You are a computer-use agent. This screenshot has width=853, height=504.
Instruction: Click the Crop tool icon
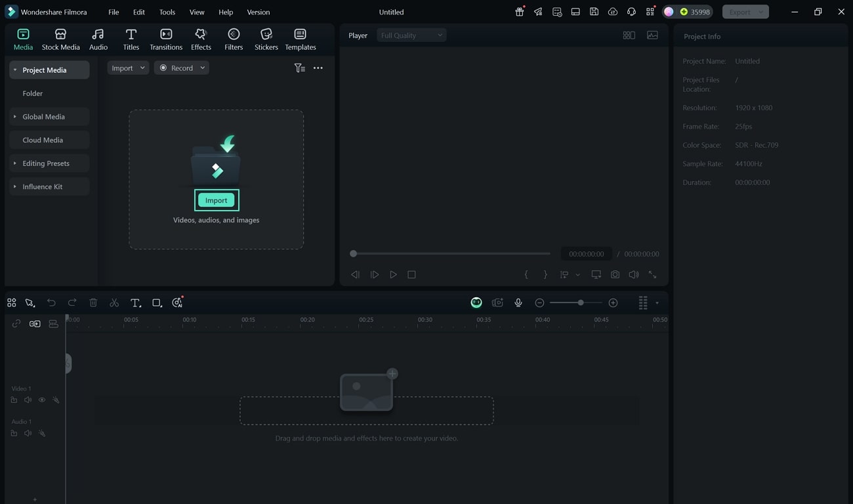pyautogui.click(x=157, y=303)
